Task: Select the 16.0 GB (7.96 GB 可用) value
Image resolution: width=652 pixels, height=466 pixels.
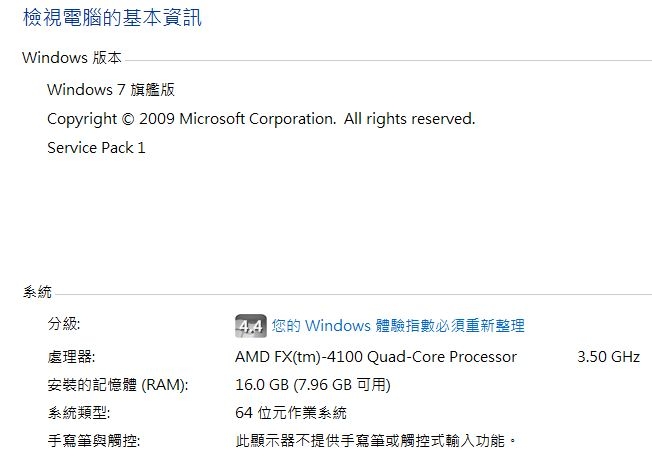Action: 313,385
